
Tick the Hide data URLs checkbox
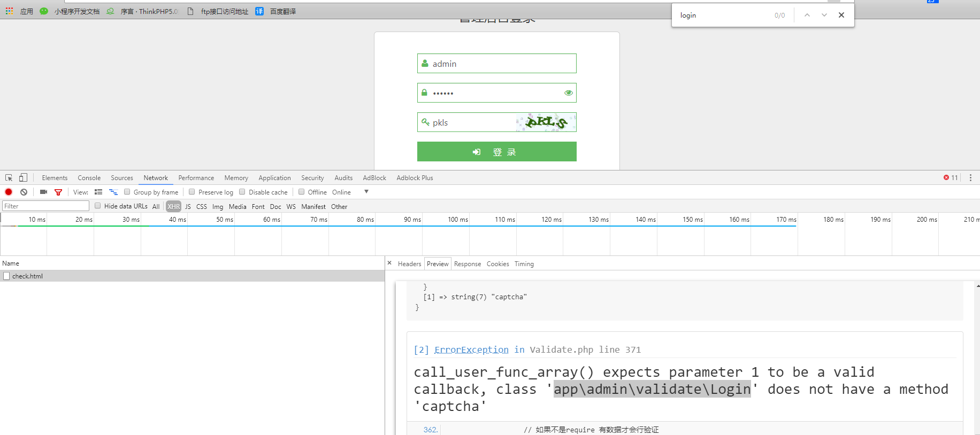(98, 206)
